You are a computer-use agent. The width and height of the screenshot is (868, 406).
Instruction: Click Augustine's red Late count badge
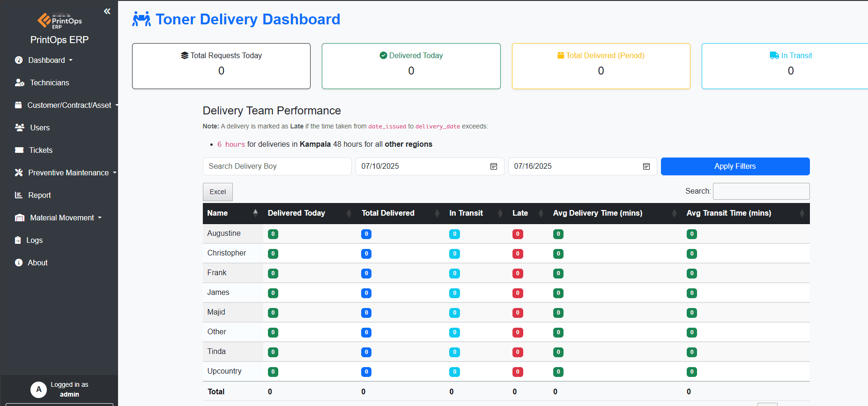(518, 234)
